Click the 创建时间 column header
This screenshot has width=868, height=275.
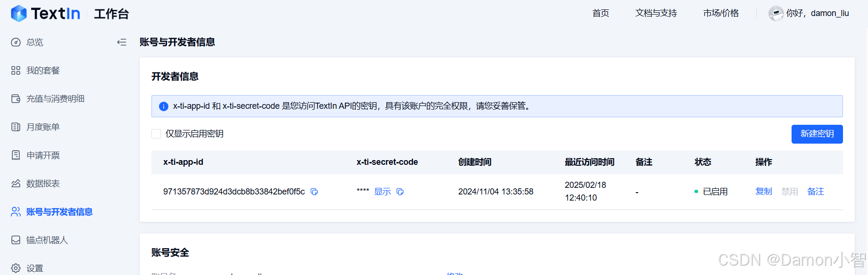(475, 162)
